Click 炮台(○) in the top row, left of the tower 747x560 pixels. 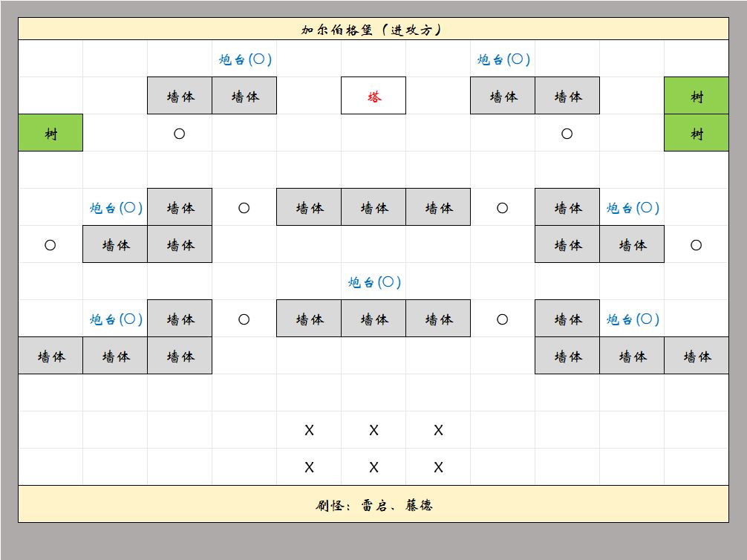click(x=245, y=59)
